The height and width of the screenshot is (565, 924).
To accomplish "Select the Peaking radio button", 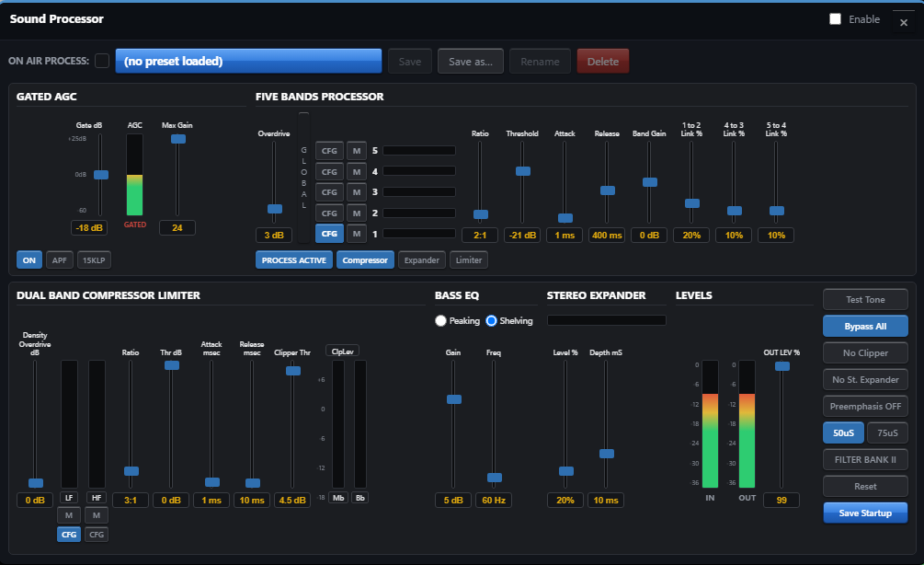I will click(x=440, y=321).
